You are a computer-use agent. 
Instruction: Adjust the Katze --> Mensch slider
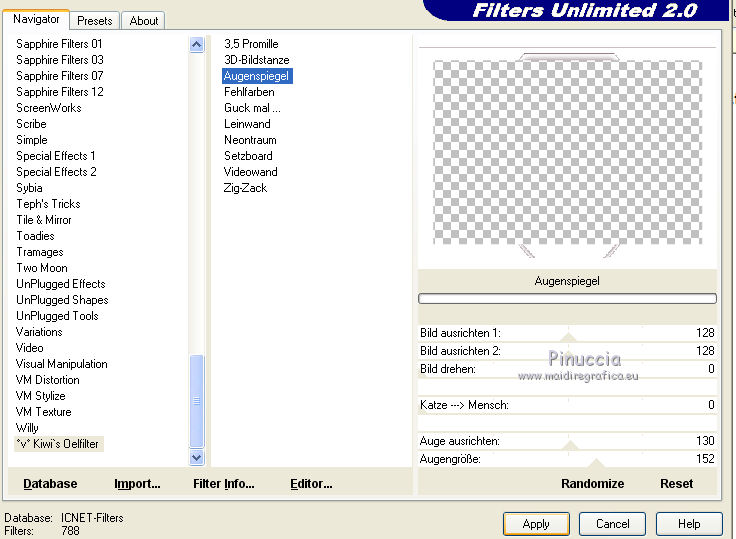[x=567, y=405]
